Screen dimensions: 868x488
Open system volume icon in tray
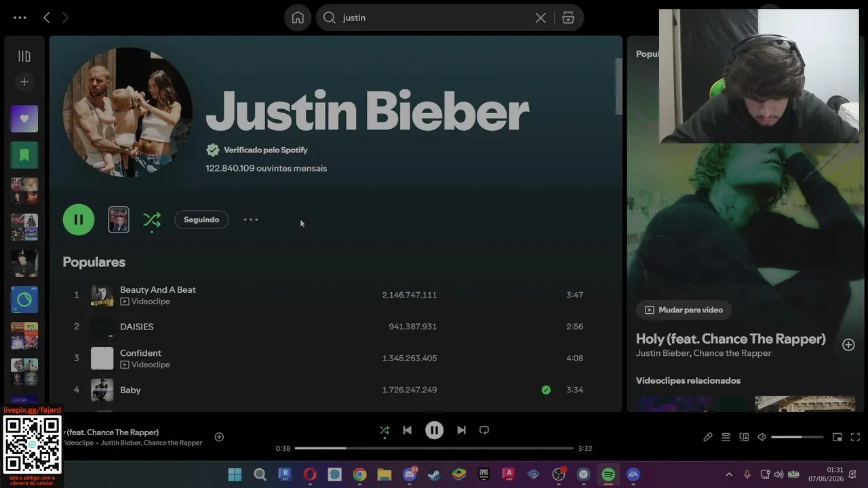pyautogui.click(x=778, y=474)
